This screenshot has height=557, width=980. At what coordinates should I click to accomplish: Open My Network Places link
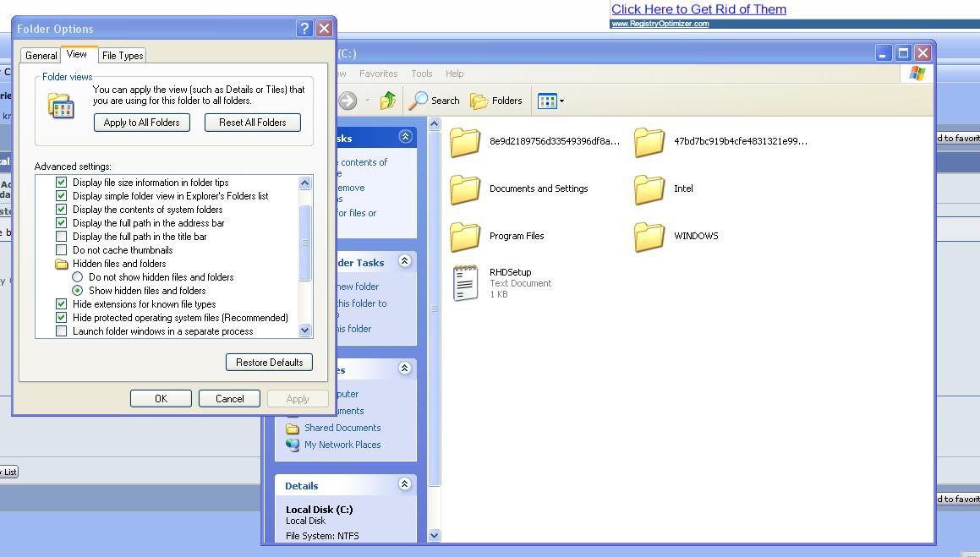tap(342, 445)
